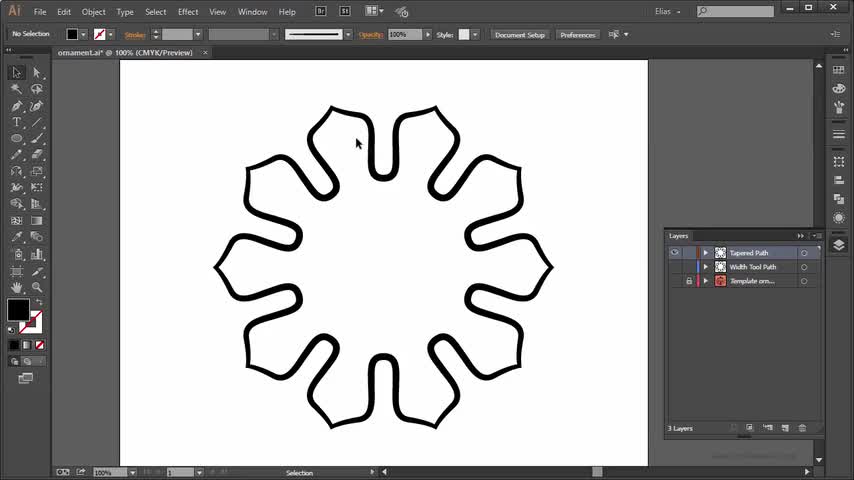Select the Free Transform tool
854x480 pixels.
[x=36, y=187]
